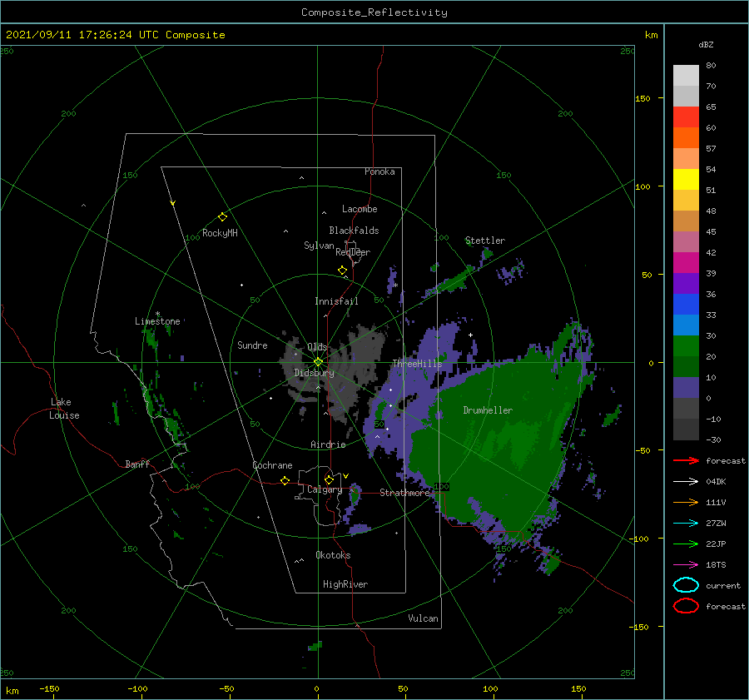The height and width of the screenshot is (700, 749).
Task: Click the Composite_Reflectivity title text
Action: coord(374,12)
